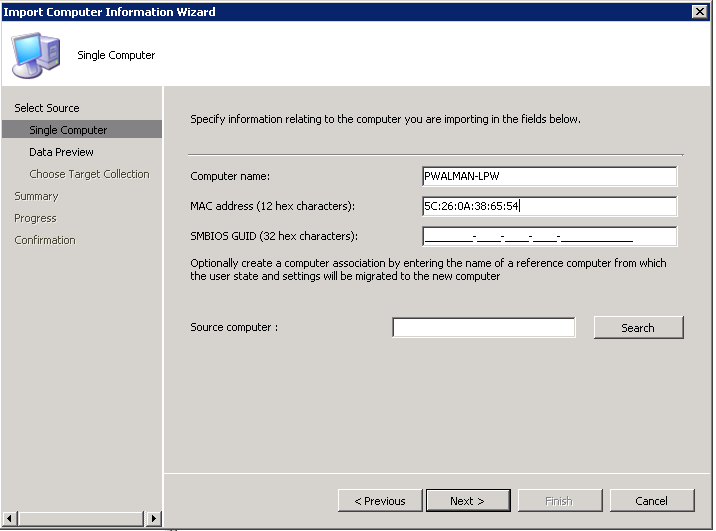Click the sidebar horizontal scrollbar track

[82, 518]
